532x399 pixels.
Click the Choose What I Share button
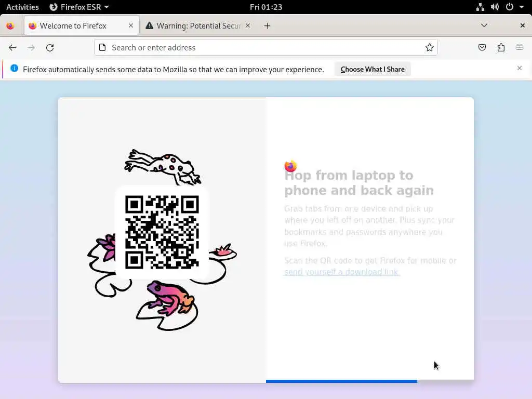(373, 69)
